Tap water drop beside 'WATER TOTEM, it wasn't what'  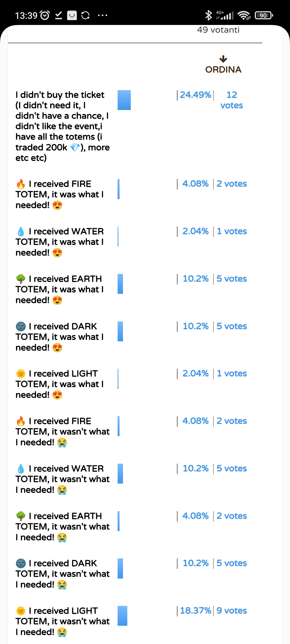pyautogui.click(x=21, y=469)
